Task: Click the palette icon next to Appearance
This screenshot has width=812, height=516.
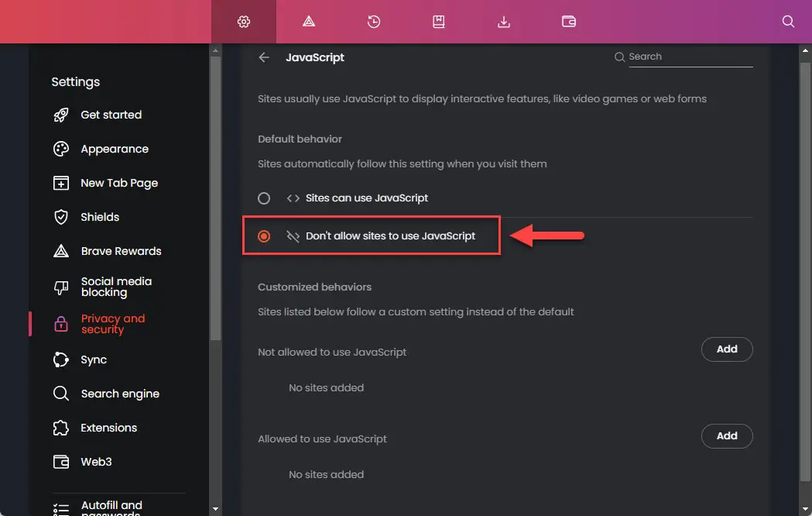Action: tap(61, 150)
